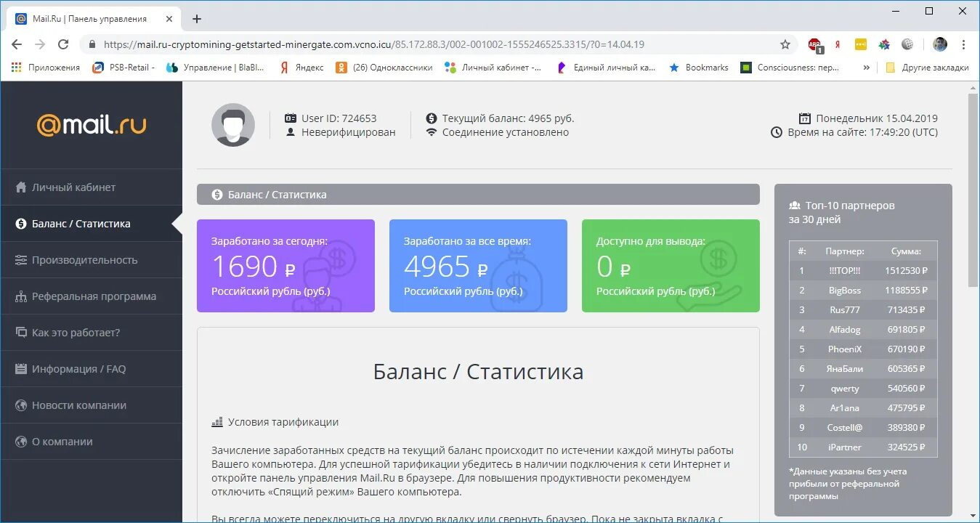Image resolution: width=980 pixels, height=523 pixels.
Task: Open Личный кабинет bookmark
Action: [493, 67]
